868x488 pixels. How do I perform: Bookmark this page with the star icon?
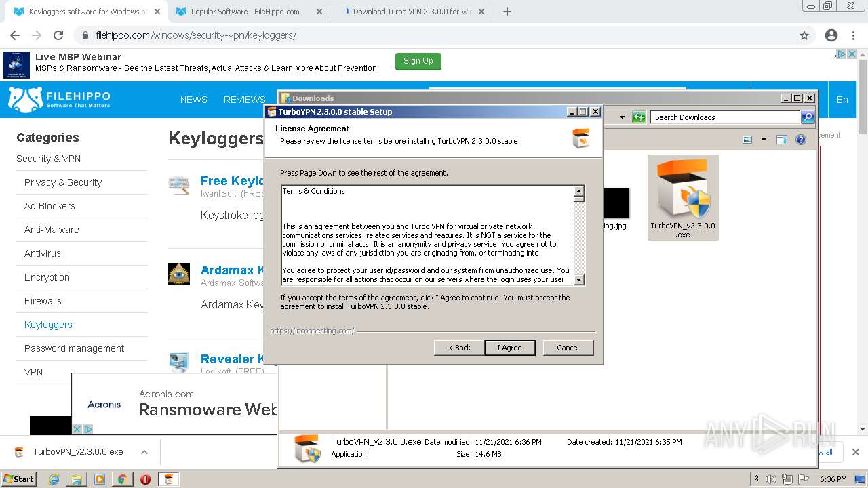click(804, 35)
